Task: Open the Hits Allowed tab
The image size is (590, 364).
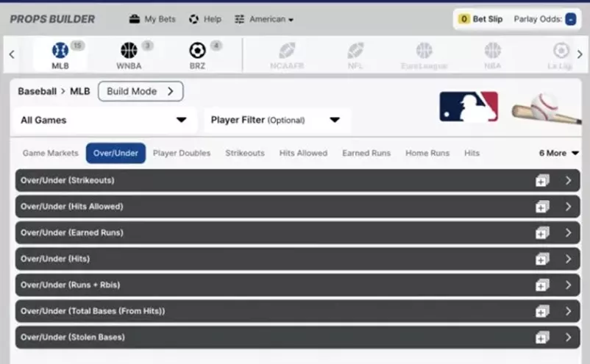Action: click(303, 153)
